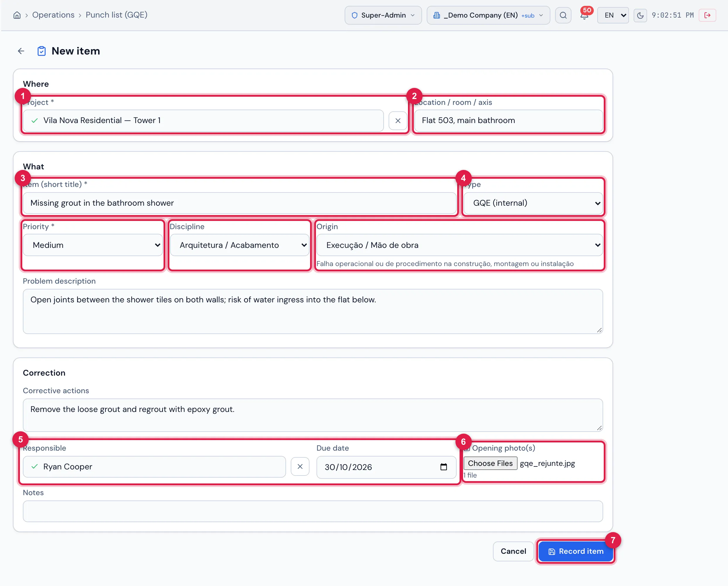Go back using the left arrow
Screen dimensions: 728x586
21,51
